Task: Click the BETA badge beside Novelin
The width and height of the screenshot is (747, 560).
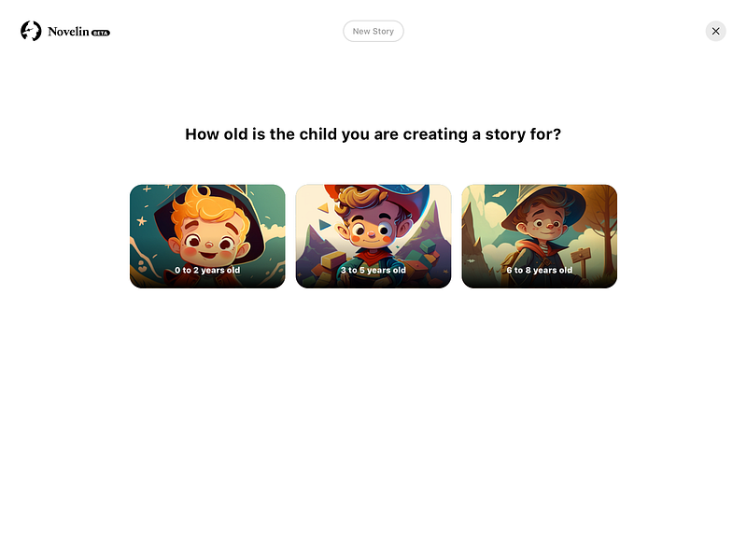Action: [x=101, y=33]
